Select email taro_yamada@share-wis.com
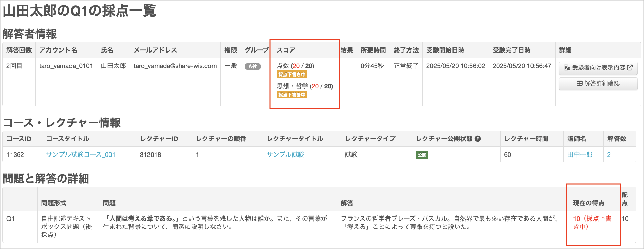The image size is (644, 250). (x=175, y=66)
